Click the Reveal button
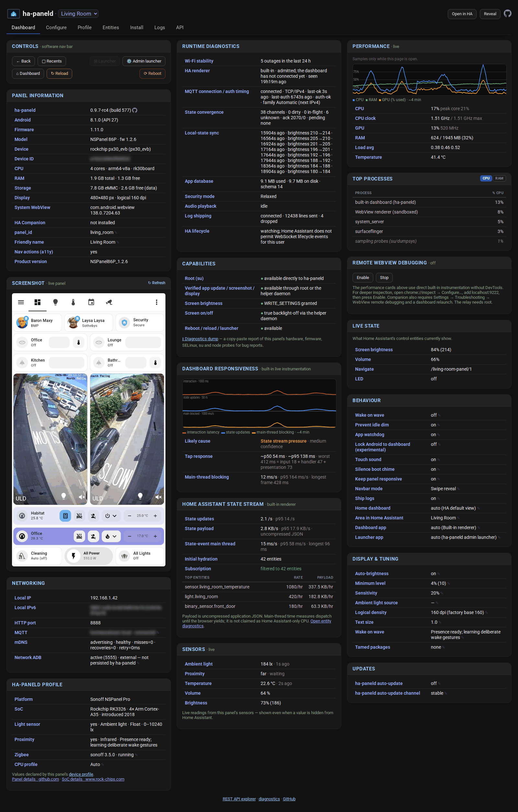518x812 pixels. coord(490,14)
